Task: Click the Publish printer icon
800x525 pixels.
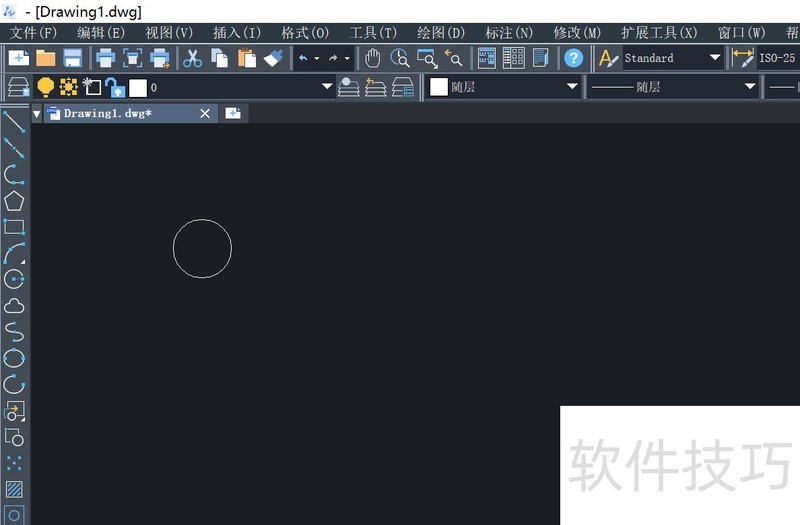Action: [x=160, y=58]
